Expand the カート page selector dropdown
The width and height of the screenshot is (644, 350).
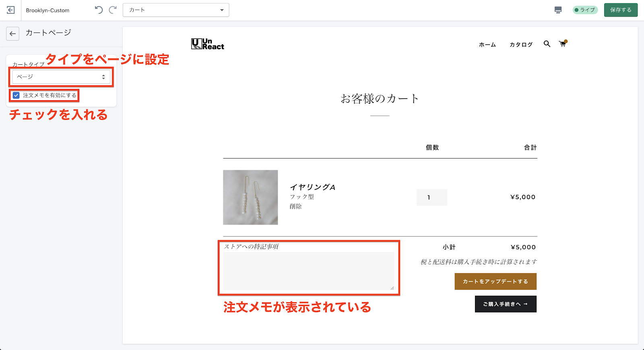pyautogui.click(x=176, y=10)
